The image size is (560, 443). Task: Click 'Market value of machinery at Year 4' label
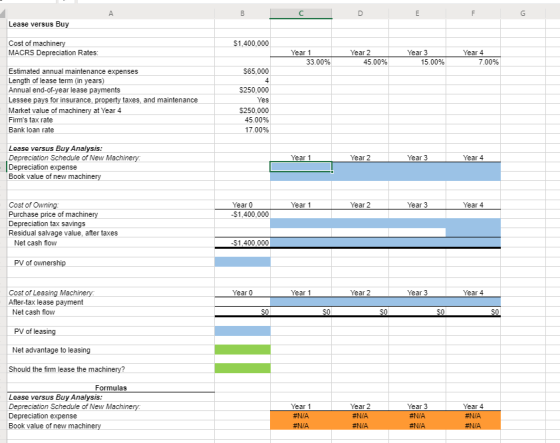[65, 111]
